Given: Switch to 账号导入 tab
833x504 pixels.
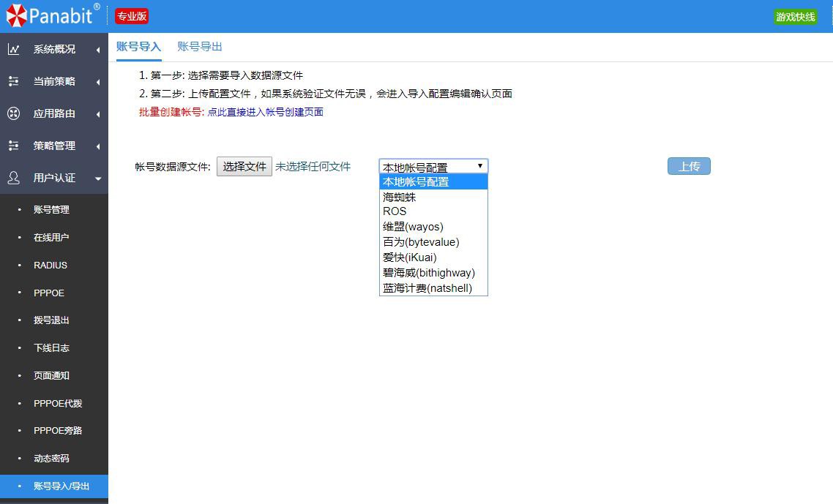Looking at the screenshot, I should tap(138, 47).
